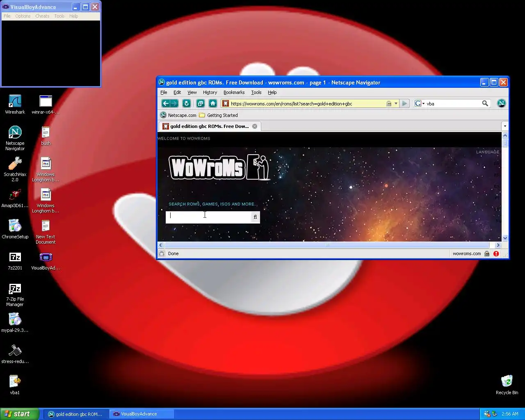Select the 7z2201 installer icon
This screenshot has width=525, height=420.
coord(15,260)
